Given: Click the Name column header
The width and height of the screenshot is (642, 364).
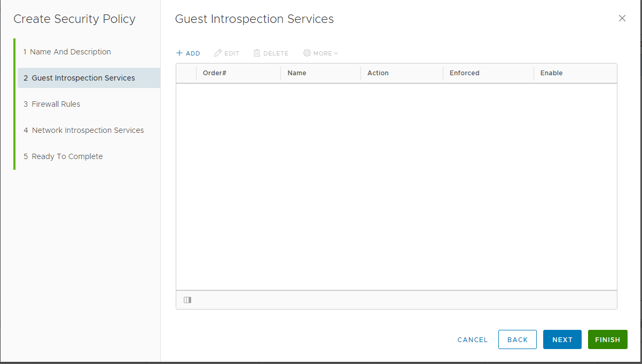Looking at the screenshot, I should tap(297, 73).
